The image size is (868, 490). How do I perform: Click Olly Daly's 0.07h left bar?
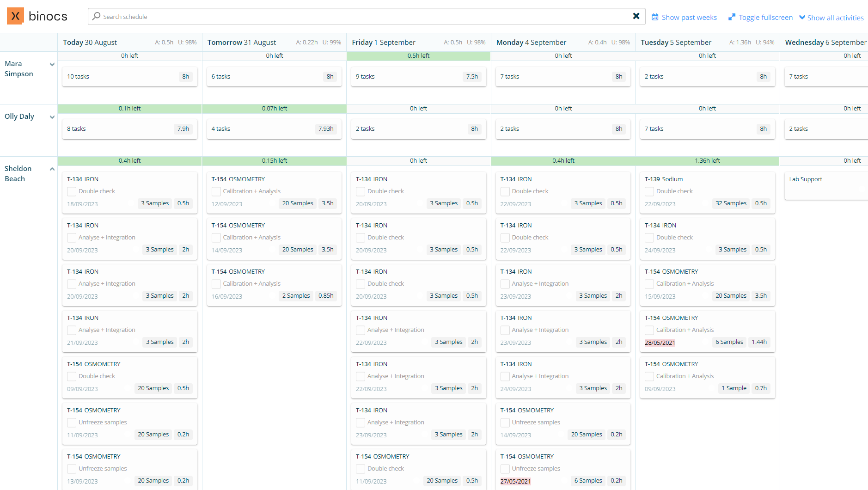point(274,109)
